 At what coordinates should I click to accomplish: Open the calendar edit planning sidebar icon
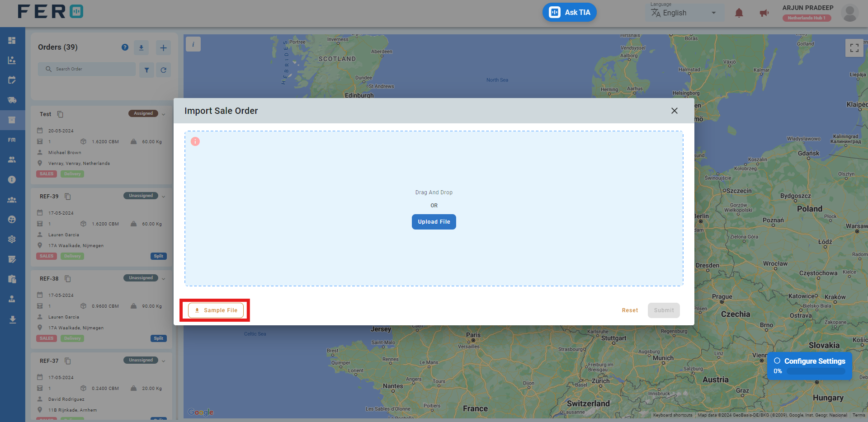click(12, 80)
